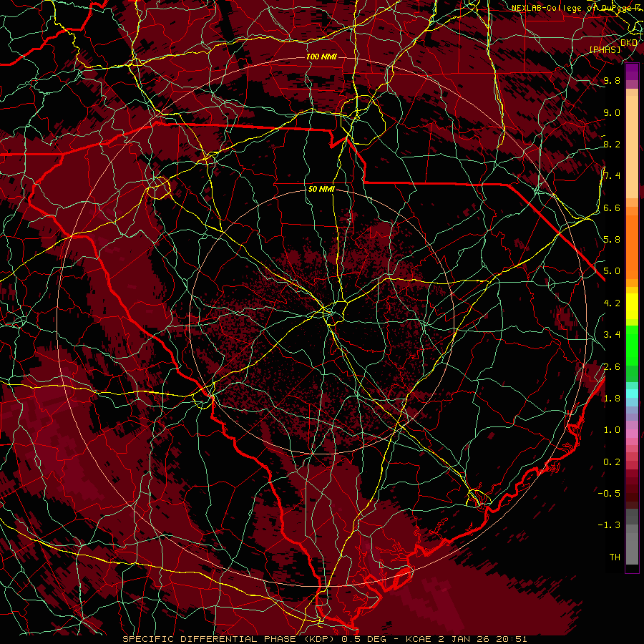
Task: Click the '50 NMI' range ring label
Action: (321, 190)
